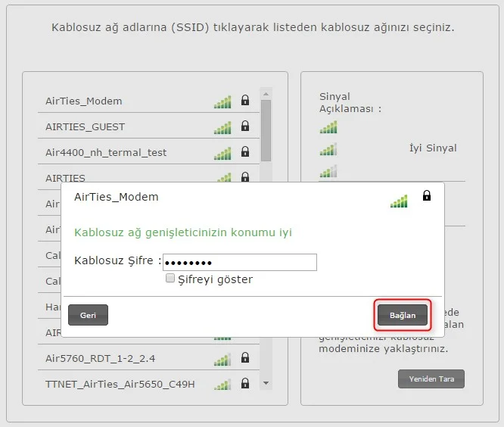Click lock icon of AirTies_Modem list row

[245, 100]
